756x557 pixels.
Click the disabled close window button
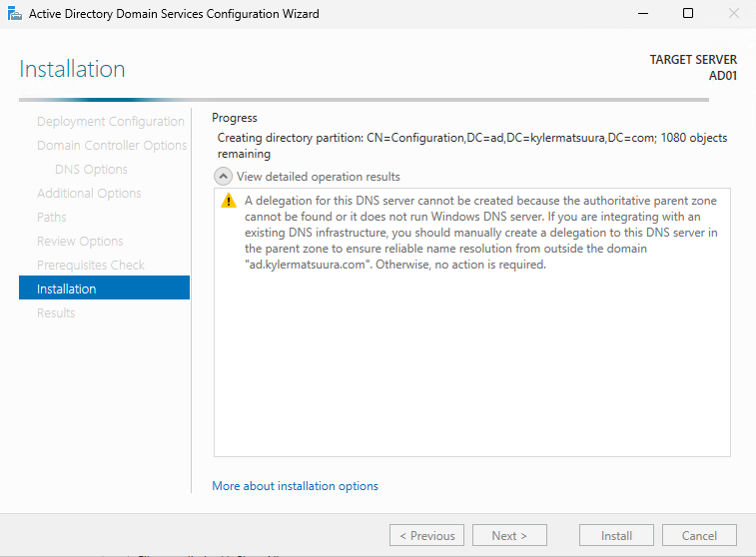point(733,14)
